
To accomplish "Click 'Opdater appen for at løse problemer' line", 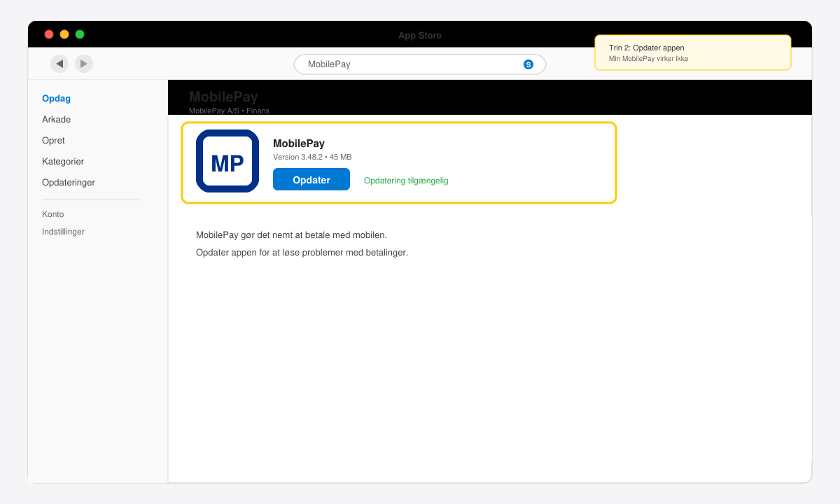I will coord(302,253).
